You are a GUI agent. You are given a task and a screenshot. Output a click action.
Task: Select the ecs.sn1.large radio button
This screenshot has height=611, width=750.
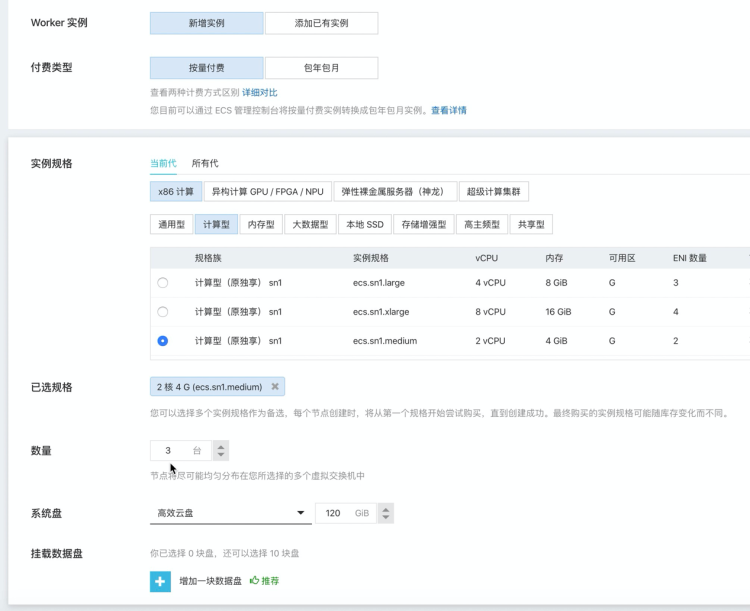(163, 283)
